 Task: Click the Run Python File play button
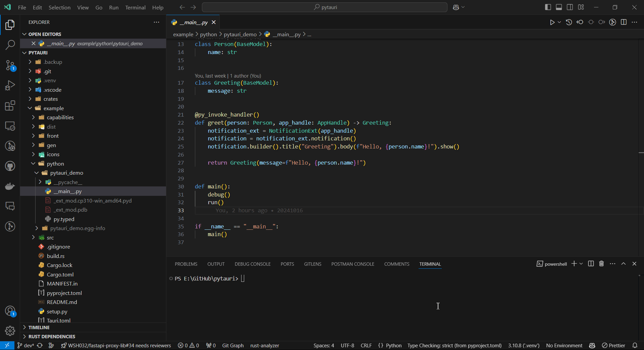click(552, 22)
